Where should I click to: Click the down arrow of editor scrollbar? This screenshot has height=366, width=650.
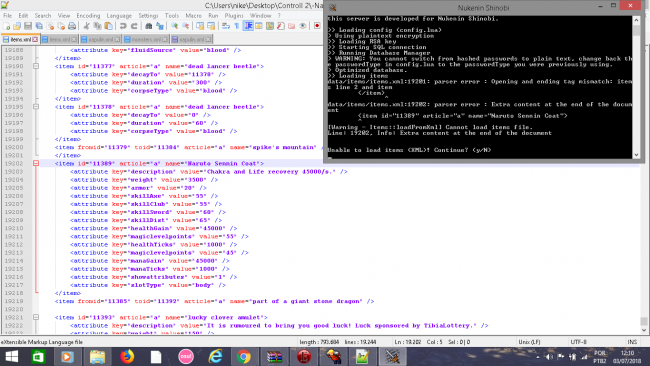tap(643, 330)
